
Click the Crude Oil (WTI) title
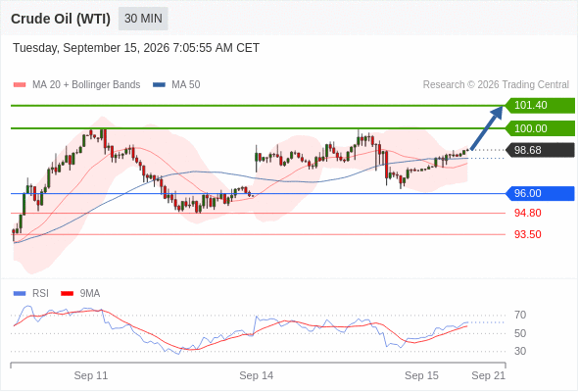click(61, 19)
